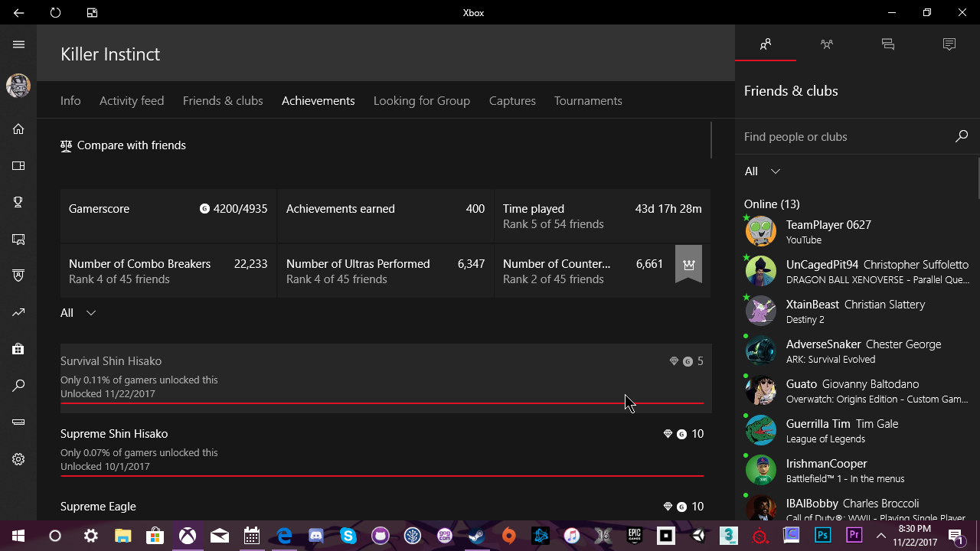
Task: Open the Windows Start menu
Action: [x=18, y=536]
